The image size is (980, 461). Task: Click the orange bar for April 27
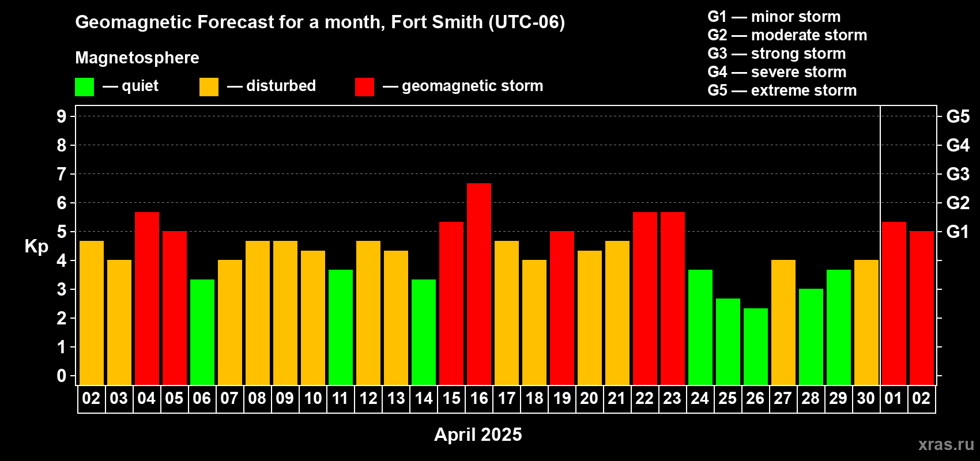pyautogui.click(x=783, y=322)
